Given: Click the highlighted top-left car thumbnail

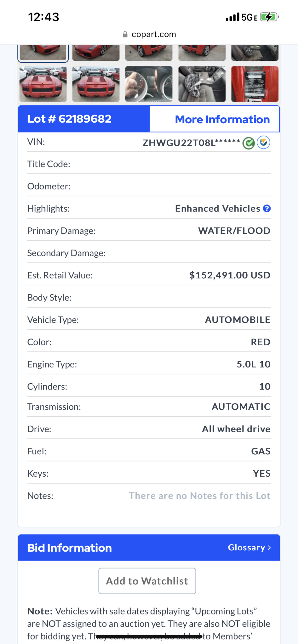Looking at the screenshot, I should (x=43, y=52).
